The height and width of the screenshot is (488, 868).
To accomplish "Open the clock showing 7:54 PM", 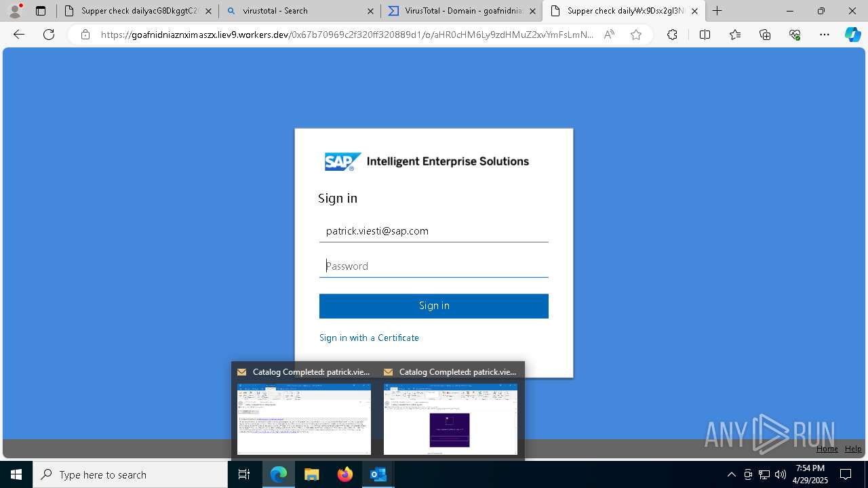I will point(810,474).
